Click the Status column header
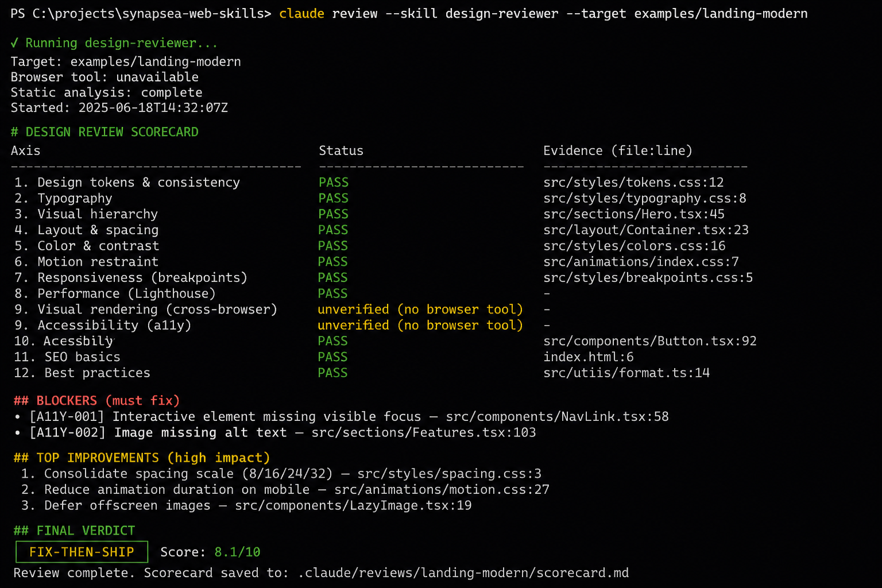 341,151
